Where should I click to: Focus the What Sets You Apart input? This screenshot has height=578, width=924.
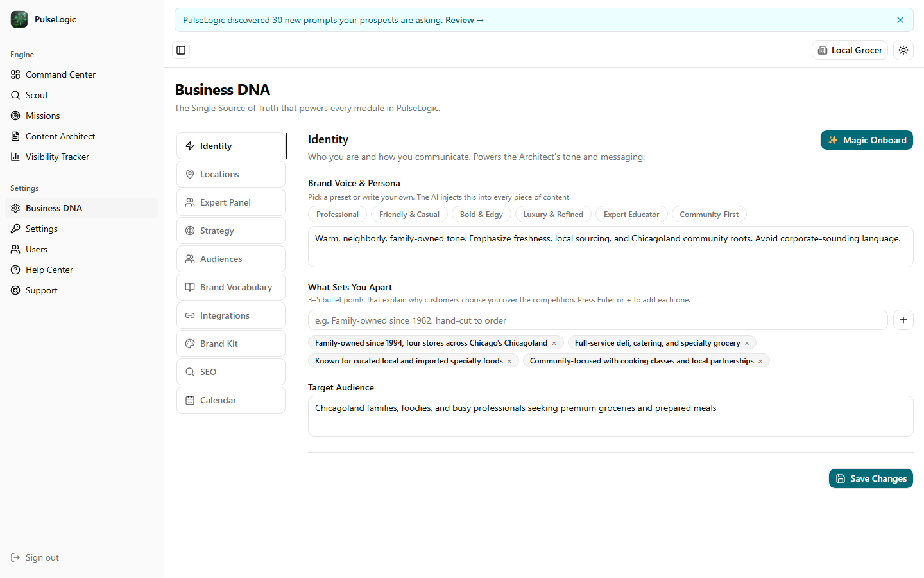tap(598, 320)
